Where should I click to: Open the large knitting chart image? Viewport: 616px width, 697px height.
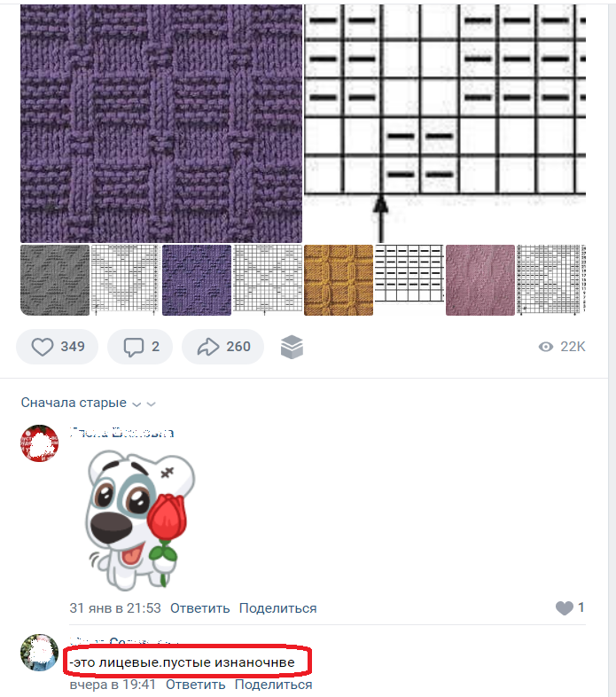tap(445, 123)
